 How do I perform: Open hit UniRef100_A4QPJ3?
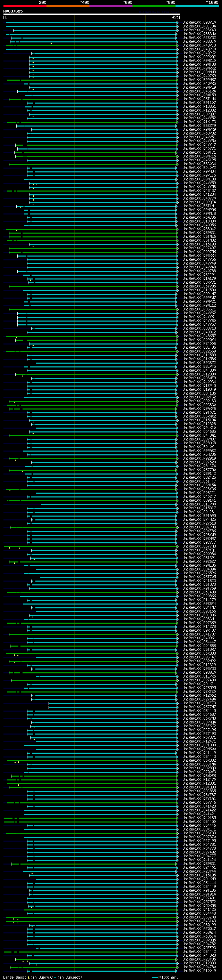coord(199,45)
